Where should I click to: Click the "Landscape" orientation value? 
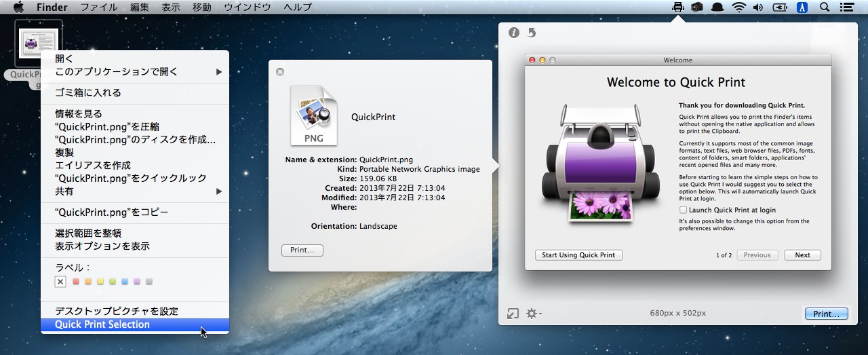378,226
